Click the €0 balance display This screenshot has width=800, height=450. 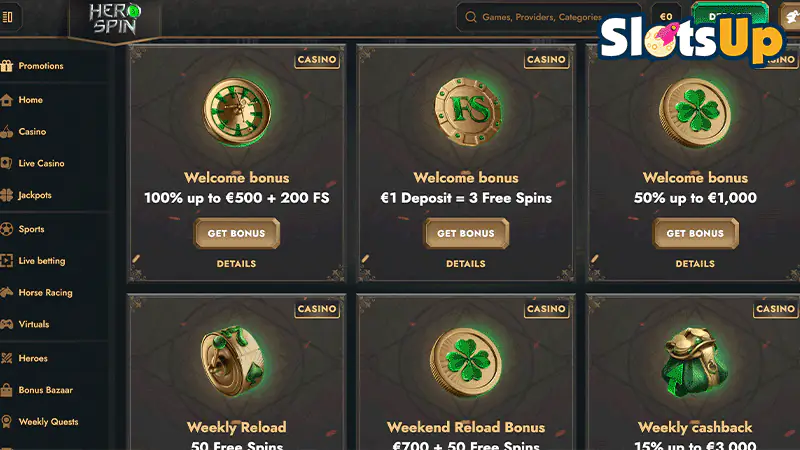[666, 17]
